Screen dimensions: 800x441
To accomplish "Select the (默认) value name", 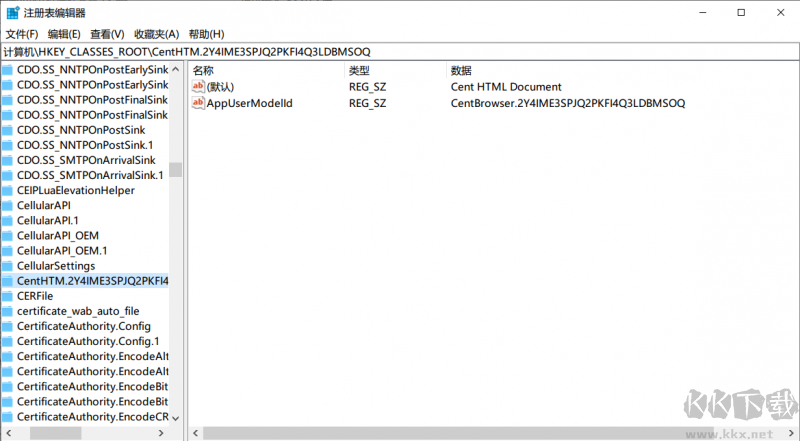I will (x=220, y=87).
